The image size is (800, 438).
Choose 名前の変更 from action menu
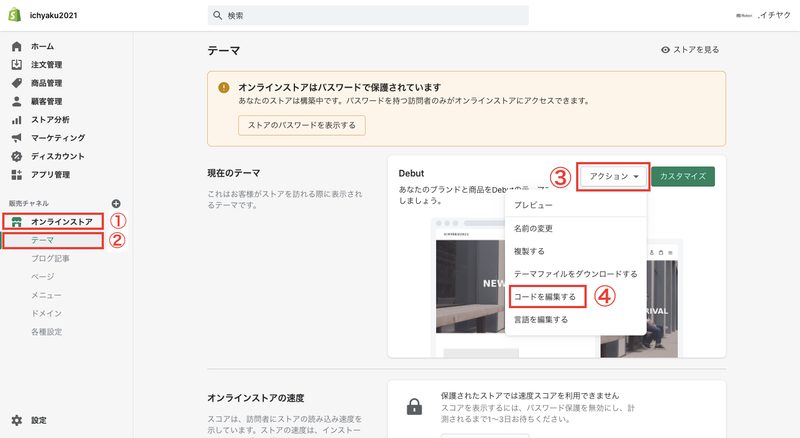(533, 228)
